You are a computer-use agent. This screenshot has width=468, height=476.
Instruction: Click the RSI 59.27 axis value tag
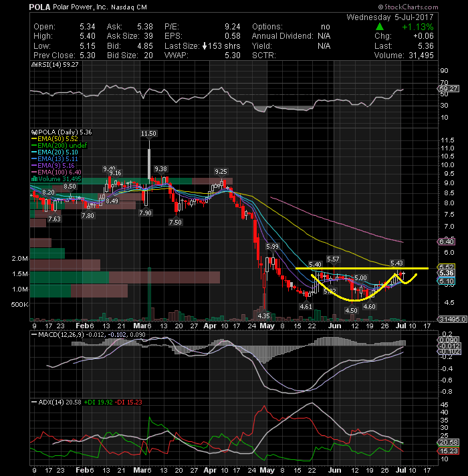pos(449,89)
